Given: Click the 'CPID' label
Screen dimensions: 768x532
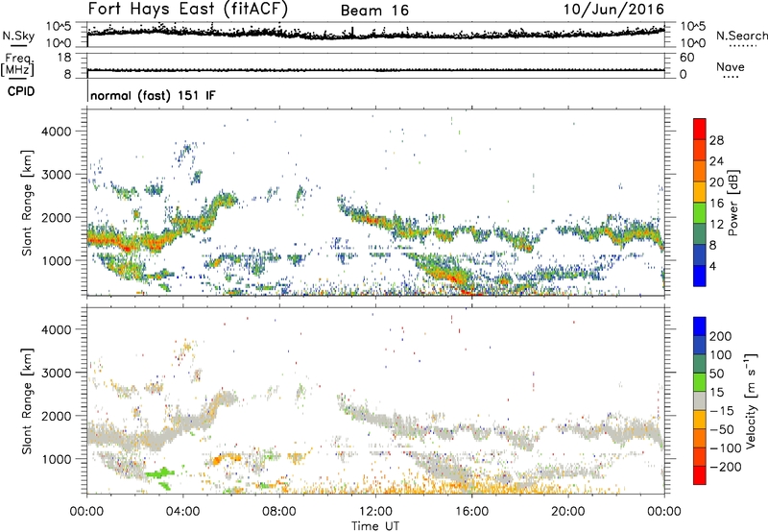Looking at the screenshot, I should click(21, 91).
